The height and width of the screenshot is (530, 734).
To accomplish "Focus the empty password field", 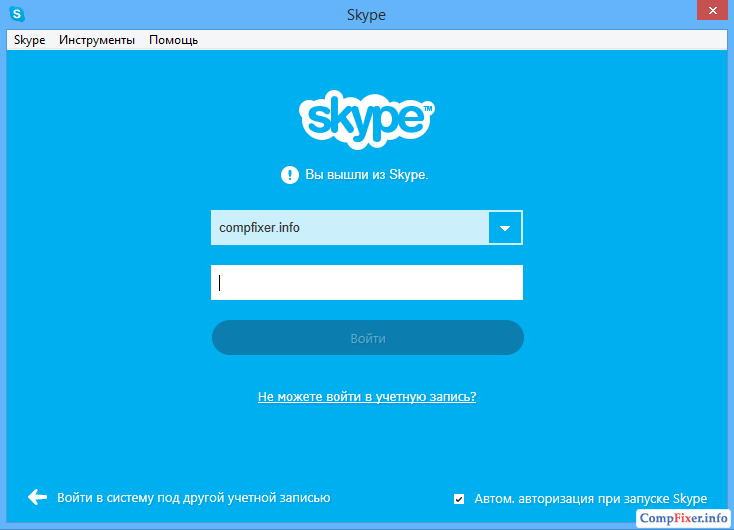I will pyautogui.click(x=367, y=282).
